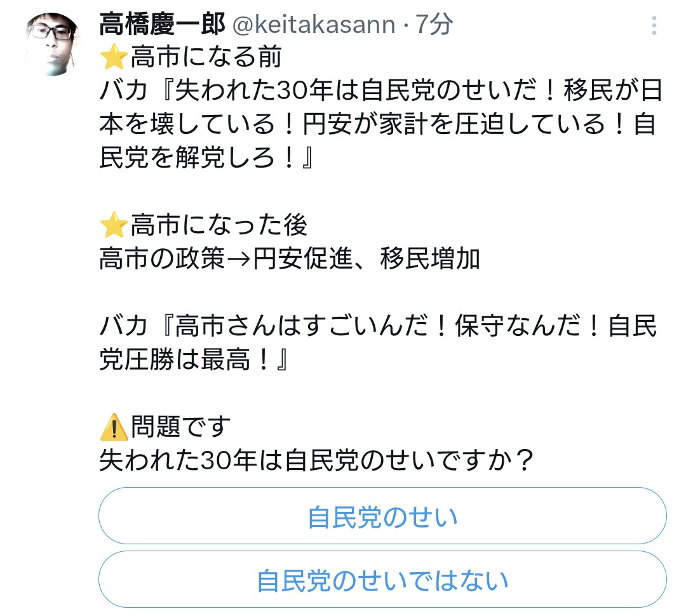686x616 pixels.
Task: Click the star emoji before 高市になる前
Action: (x=114, y=59)
